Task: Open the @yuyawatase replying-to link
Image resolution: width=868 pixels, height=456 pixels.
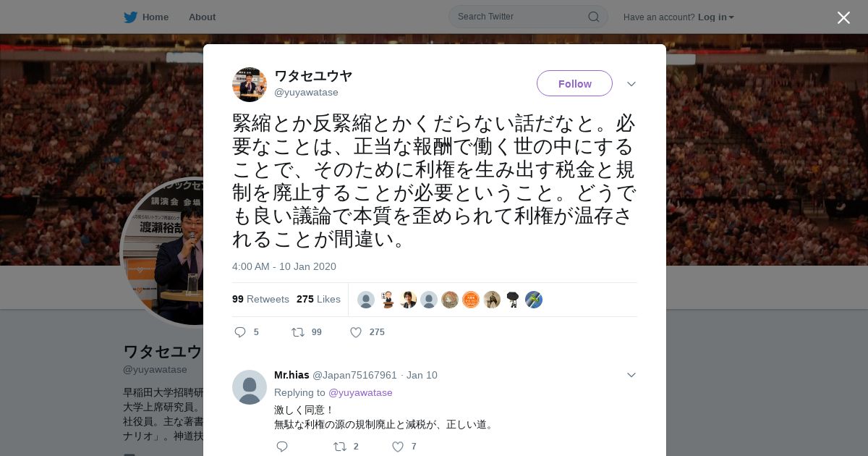Action: pos(360,392)
